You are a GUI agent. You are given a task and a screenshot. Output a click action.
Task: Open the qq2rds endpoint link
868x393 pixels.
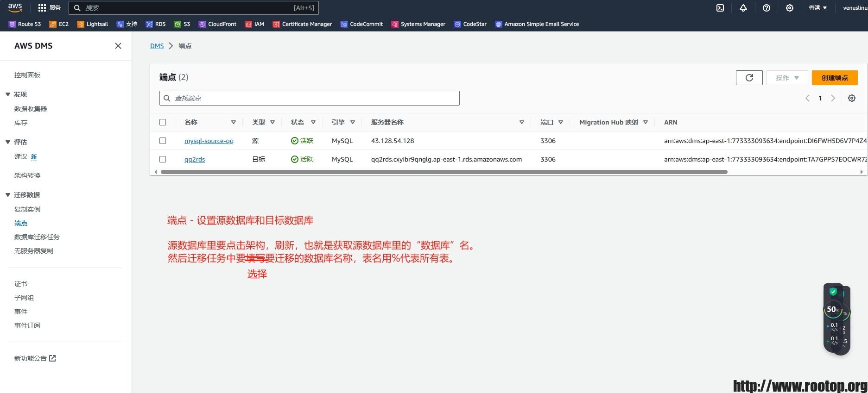(195, 159)
